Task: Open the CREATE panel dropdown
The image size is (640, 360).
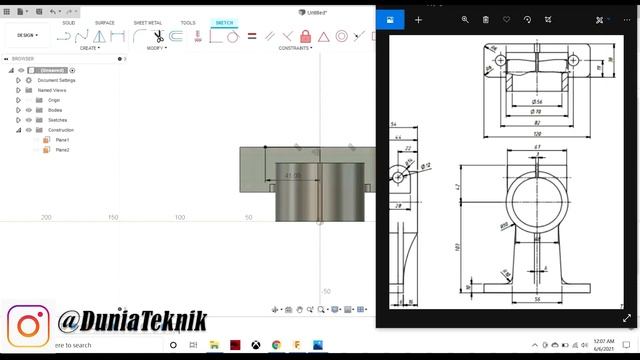Action: click(90, 48)
